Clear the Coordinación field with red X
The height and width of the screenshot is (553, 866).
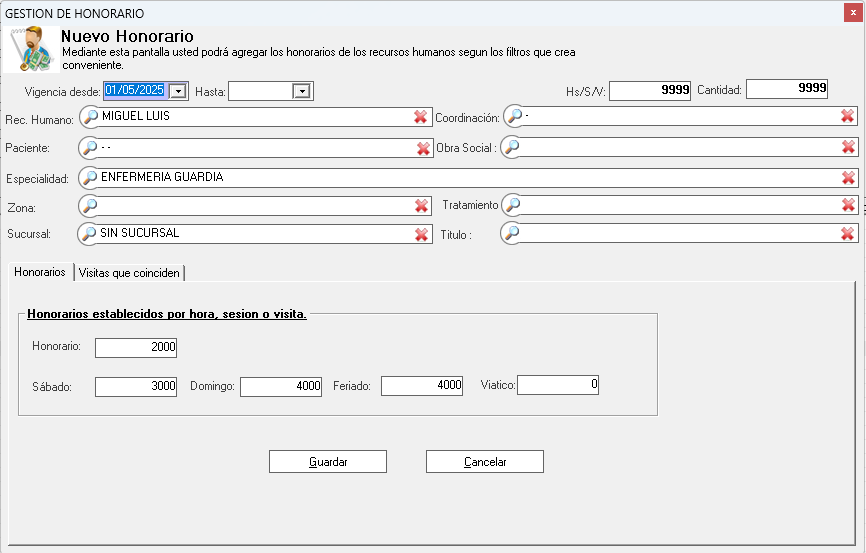[x=848, y=116]
